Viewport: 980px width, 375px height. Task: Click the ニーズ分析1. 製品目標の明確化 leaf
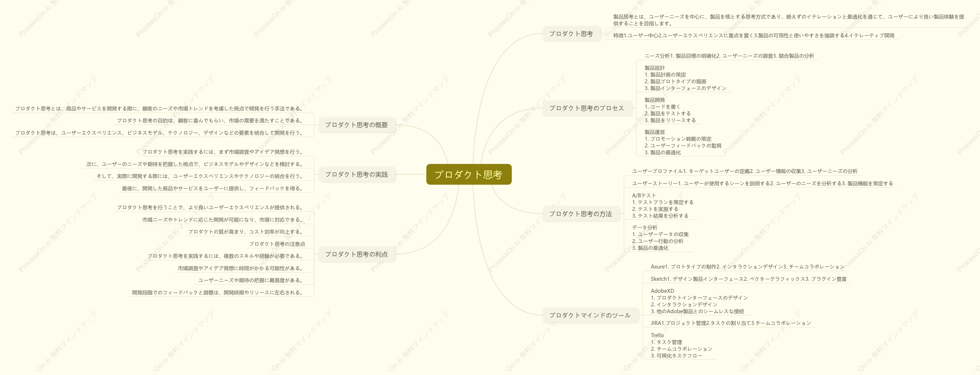pos(729,56)
